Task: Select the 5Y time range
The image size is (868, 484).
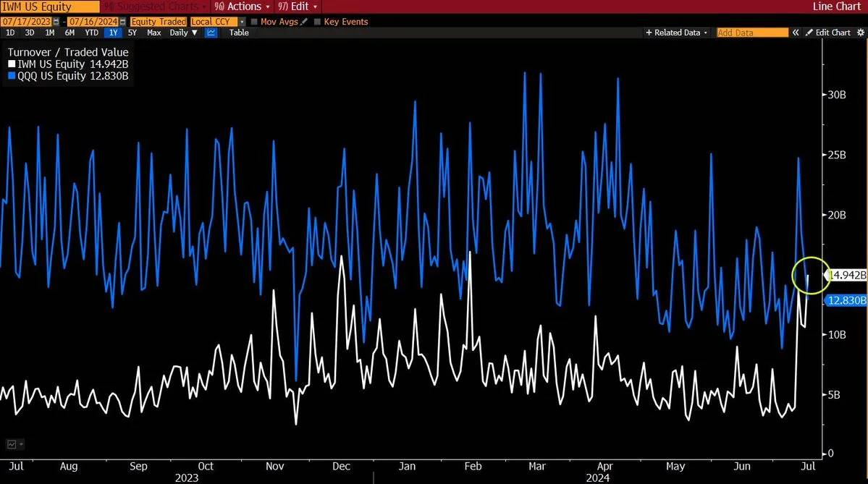Action: (x=132, y=33)
